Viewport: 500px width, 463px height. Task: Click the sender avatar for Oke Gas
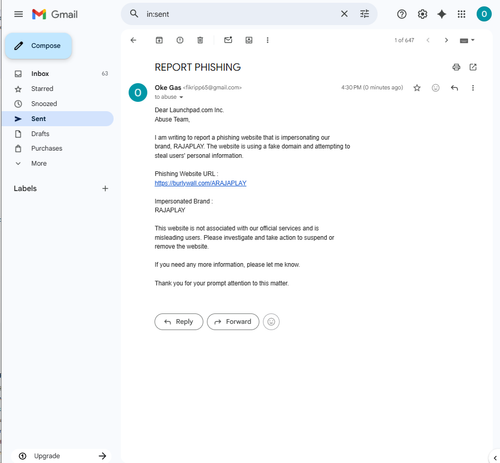point(138,92)
